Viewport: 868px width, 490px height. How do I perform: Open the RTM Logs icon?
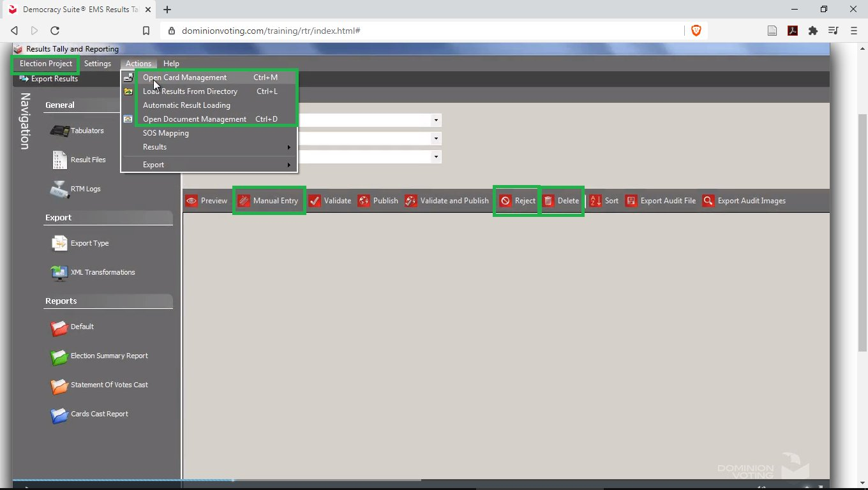pos(59,189)
